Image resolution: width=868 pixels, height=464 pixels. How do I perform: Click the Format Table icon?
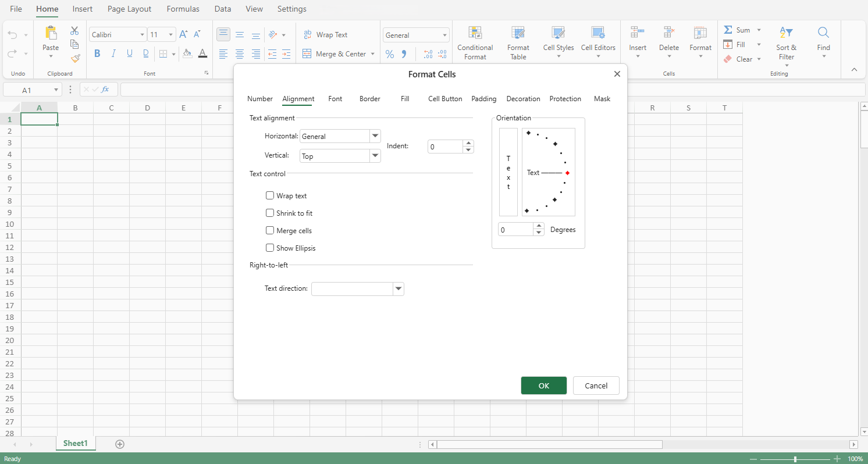click(518, 33)
